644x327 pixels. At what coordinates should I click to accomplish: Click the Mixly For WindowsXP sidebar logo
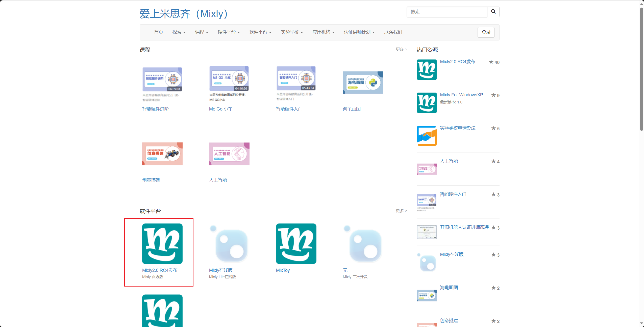point(427,102)
